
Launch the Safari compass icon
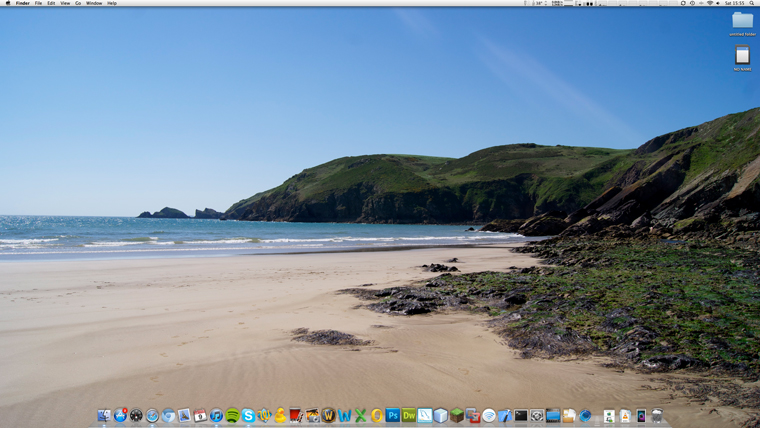point(152,415)
